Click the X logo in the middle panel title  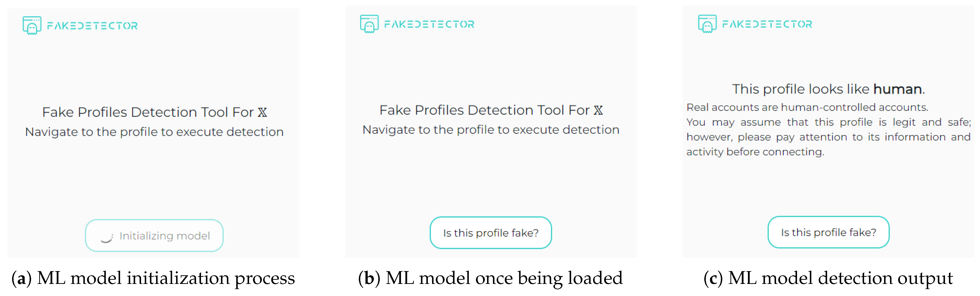coord(599,110)
